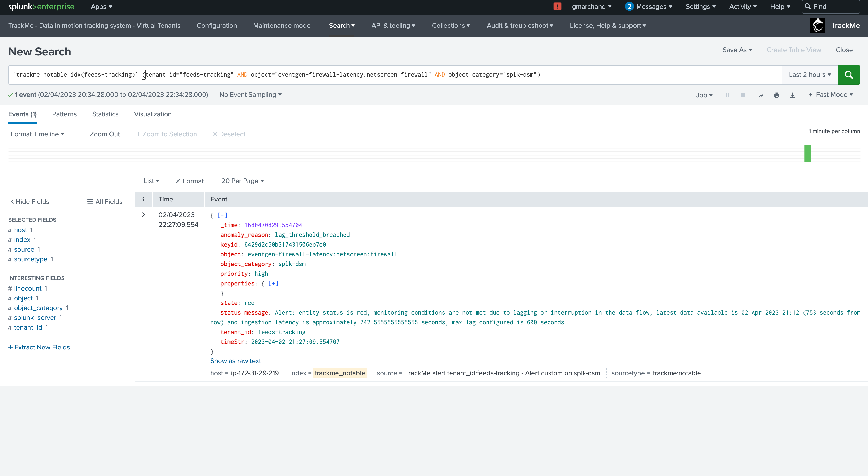Open the No Event Sampling dropdown
The image size is (868, 476).
250,95
